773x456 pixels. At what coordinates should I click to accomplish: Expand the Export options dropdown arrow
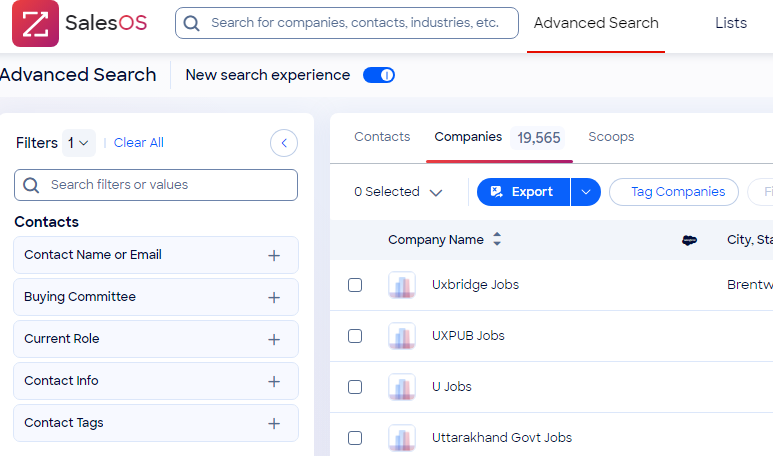click(x=586, y=192)
